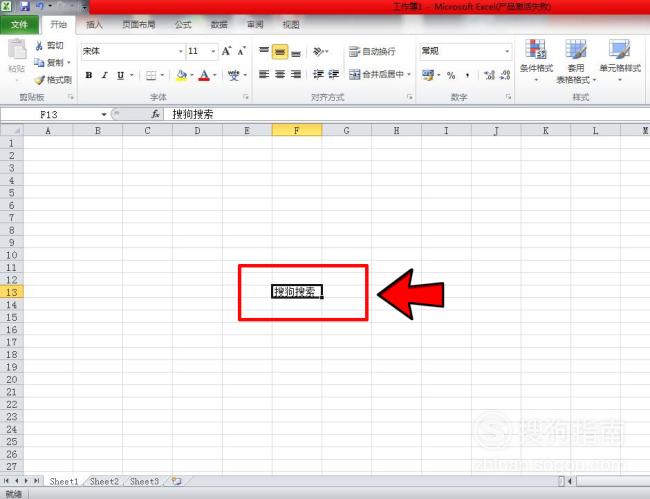This screenshot has height=499, width=650.
Task: Decrease font size with small A
Action: [242, 51]
